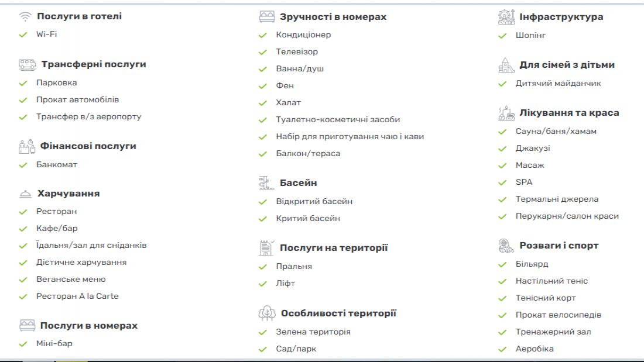Image resolution: width=644 pixels, height=362 pixels.
Task: Click the playground icon for Для сімей з дітьми
Action: 506,65
